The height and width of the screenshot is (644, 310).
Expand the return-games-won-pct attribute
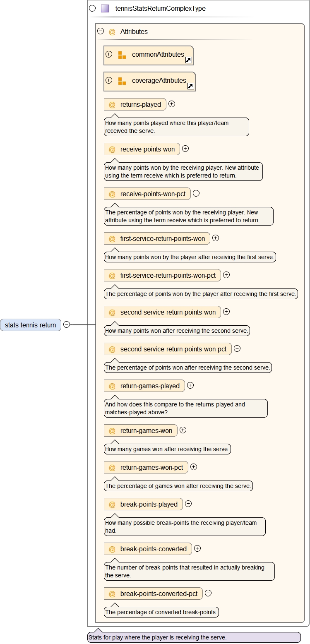(x=194, y=467)
